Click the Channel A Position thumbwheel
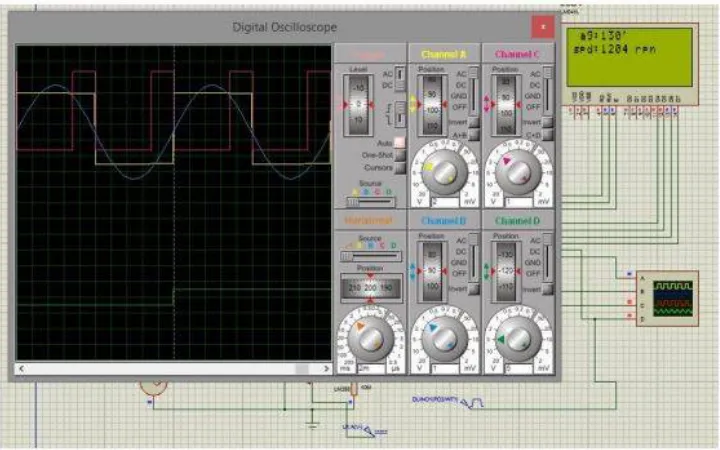This screenshot has width=720, height=450. tap(432, 105)
